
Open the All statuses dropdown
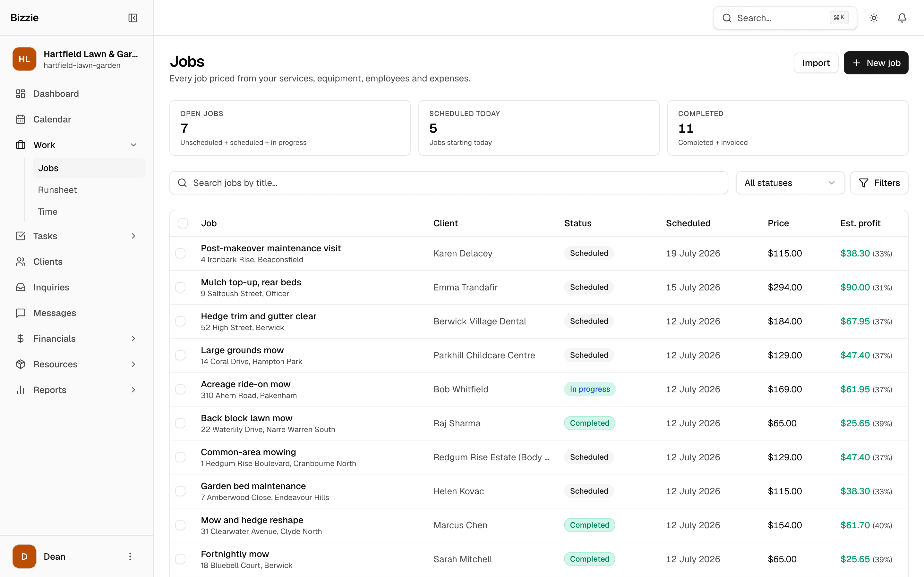790,183
